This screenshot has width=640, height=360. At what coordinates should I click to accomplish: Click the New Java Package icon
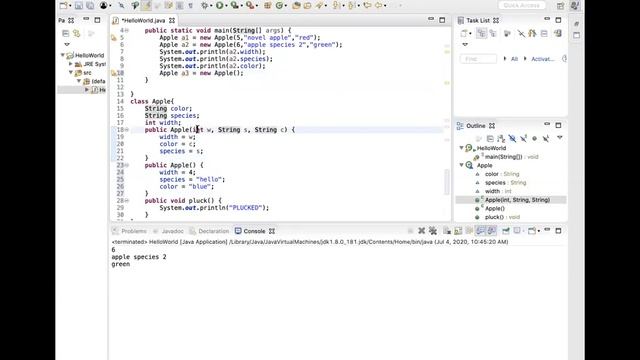(x=268, y=5)
